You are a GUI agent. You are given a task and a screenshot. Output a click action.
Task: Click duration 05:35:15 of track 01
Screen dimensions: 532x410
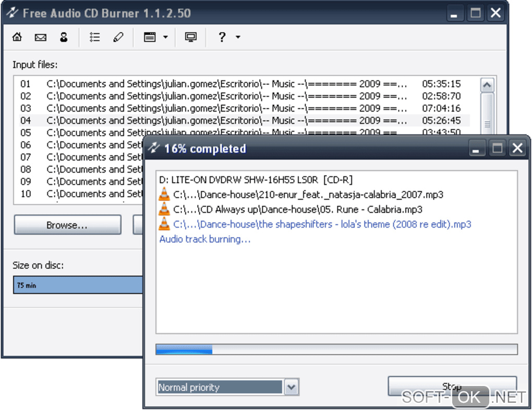click(x=441, y=84)
